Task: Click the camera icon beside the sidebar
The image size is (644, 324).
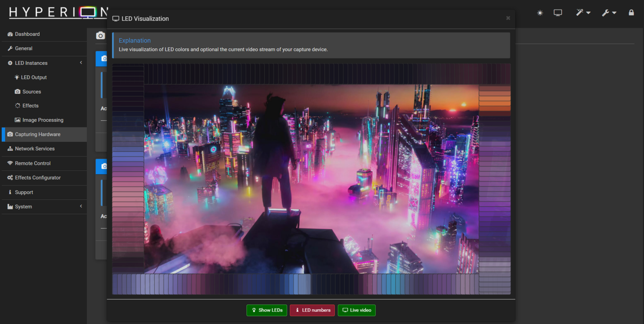Action: [100, 35]
